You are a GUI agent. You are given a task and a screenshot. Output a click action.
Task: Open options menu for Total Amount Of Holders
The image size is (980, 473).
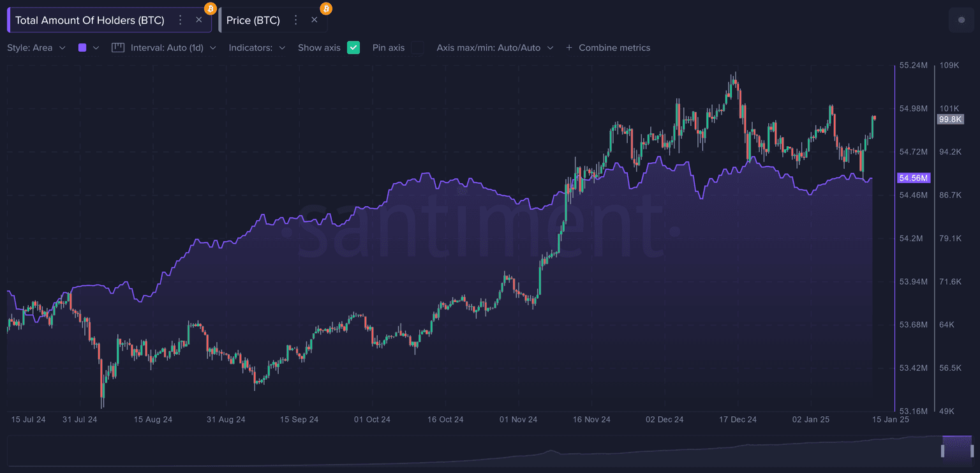(181, 20)
